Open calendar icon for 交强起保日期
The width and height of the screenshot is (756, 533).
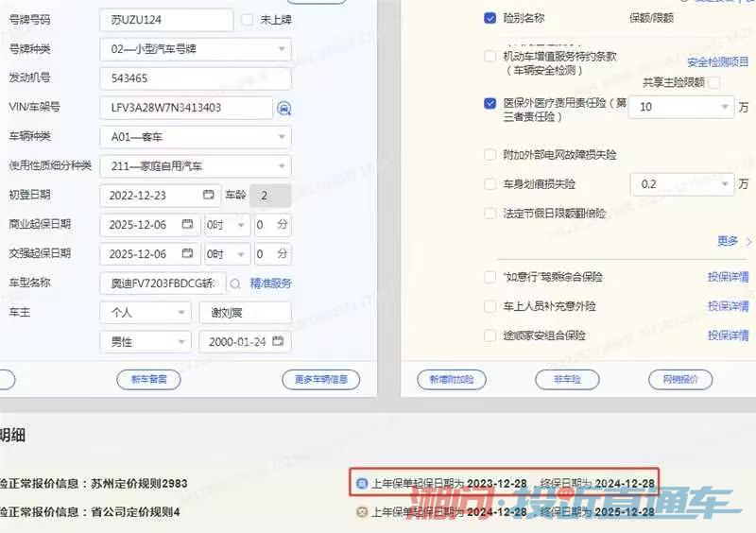pyautogui.click(x=187, y=254)
